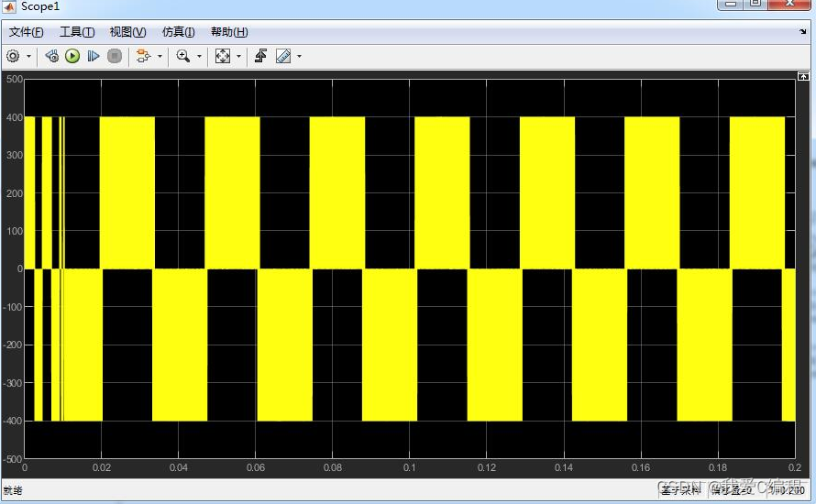Click the highlight Simulink block icon
The image size is (816, 504).
(142, 56)
